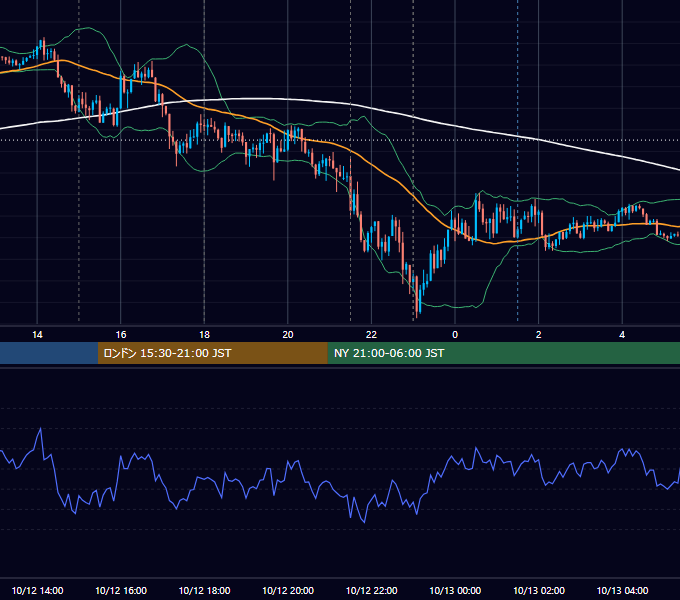Viewport: 680px width, 600px height.
Task: Click hour label 14 on price chart axis
Action: pyautogui.click(x=37, y=335)
